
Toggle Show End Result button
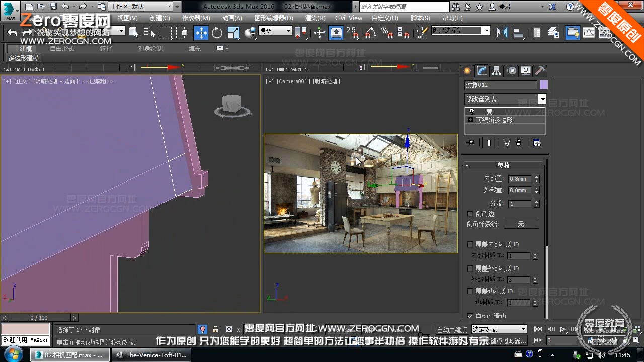tap(489, 143)
